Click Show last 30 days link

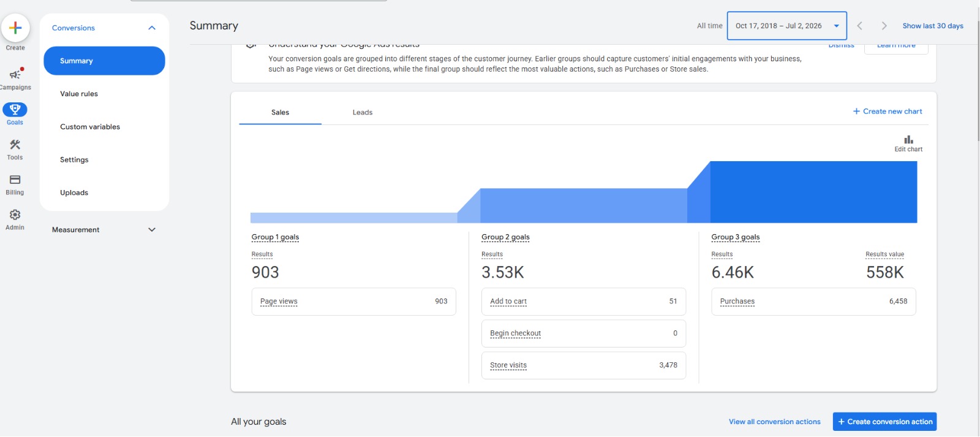pyautogui.click(x=933, y=26)
